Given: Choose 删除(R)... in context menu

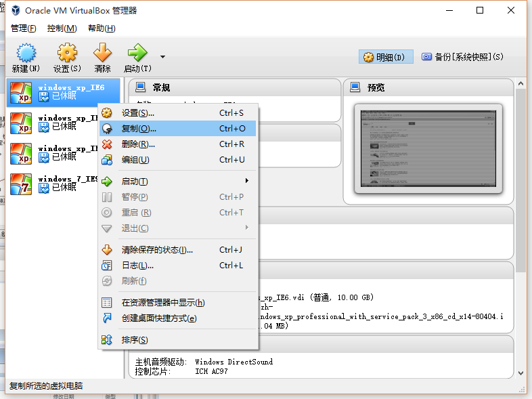Looking at the screenshot, I should point(178,144).
